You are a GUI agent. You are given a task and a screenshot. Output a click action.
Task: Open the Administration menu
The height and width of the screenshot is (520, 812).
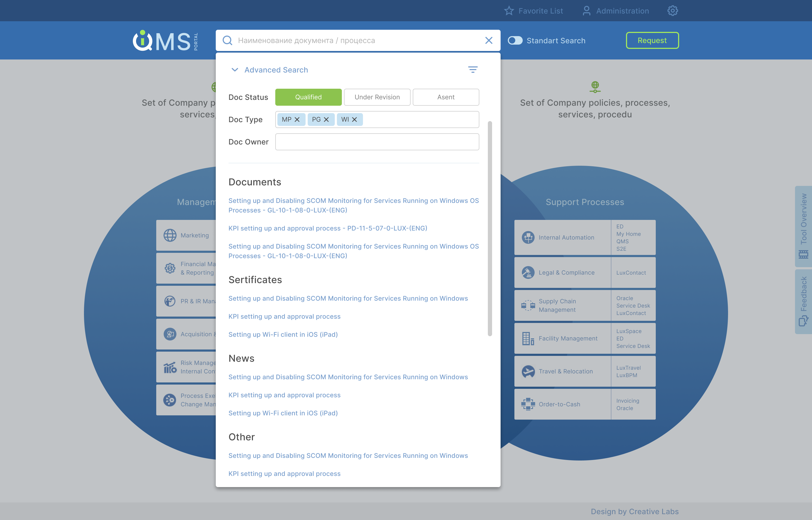[615, 11]
